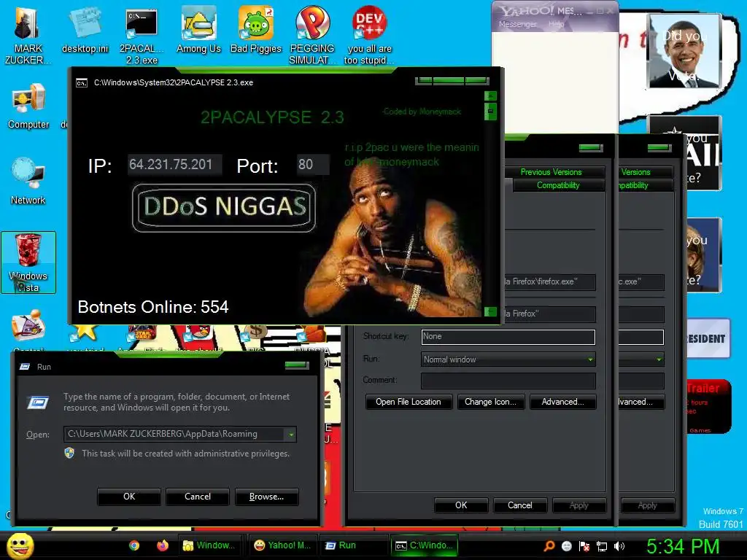This screenshot has height=560, width=747.
Task: Click Cancel in the Firefox Properties window
Action: point(519,505)
